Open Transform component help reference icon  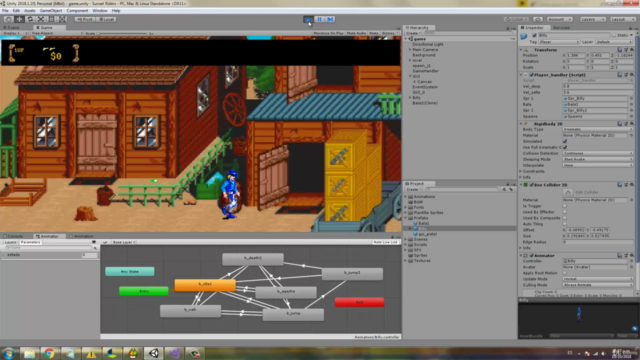(620, 50)
